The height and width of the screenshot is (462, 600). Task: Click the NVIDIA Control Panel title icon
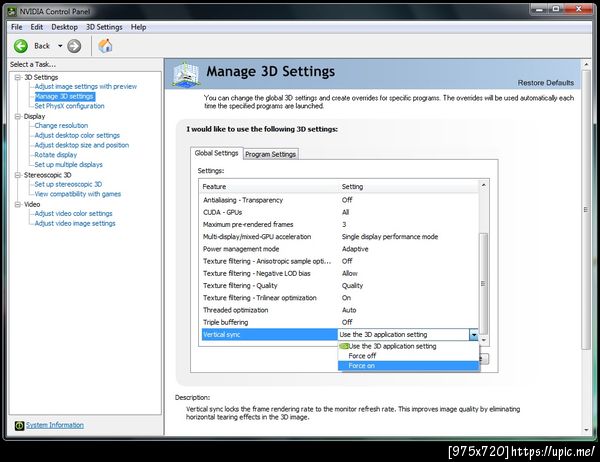[x=12, y=11]
